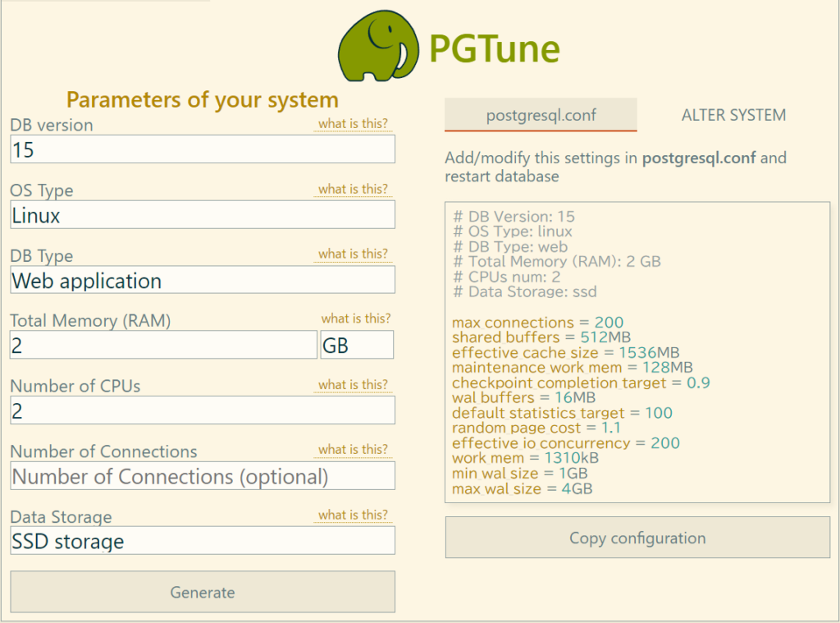Click the '# Total Memory (RAM): 2 GB' comment
Viewport: 840px width, 623px height.
pos(557,262)
